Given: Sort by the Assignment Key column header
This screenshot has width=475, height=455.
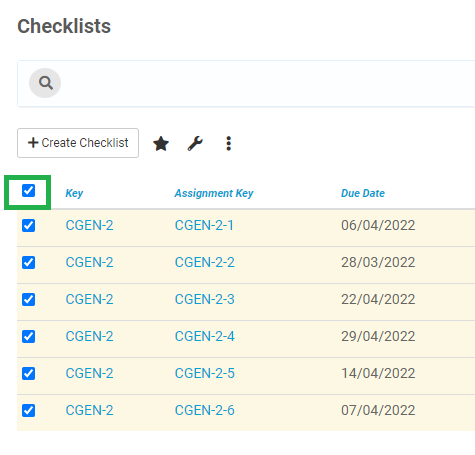Looking at the screenshot, I should pyautogui.click(x=214, y=193).
